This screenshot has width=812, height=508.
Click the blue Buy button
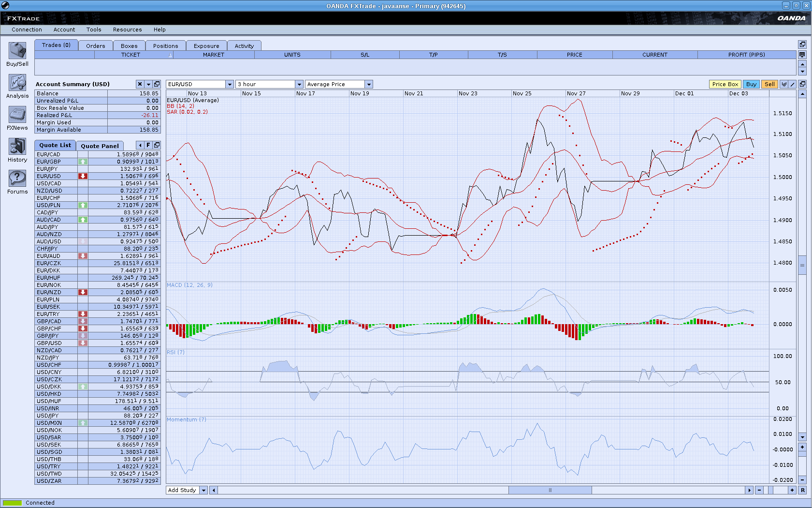(751, 84)
